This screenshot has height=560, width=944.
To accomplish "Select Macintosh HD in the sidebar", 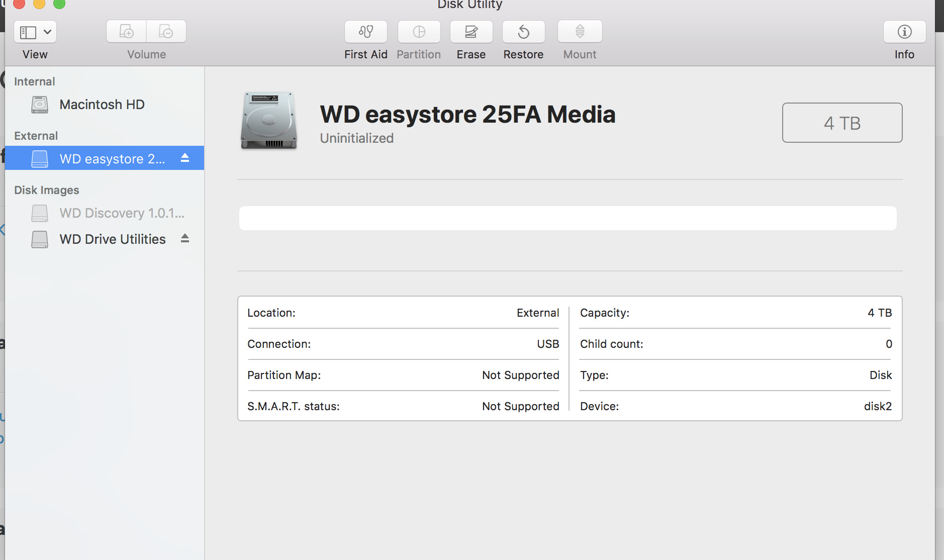I will [x=105, y=105].
